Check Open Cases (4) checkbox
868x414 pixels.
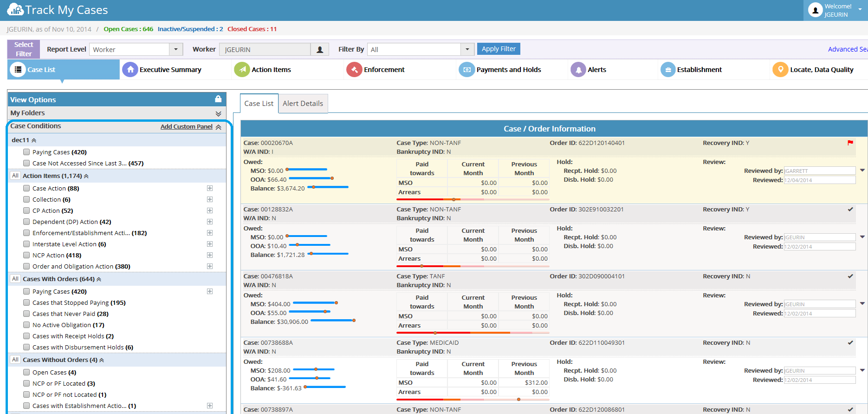click(26, 372)
